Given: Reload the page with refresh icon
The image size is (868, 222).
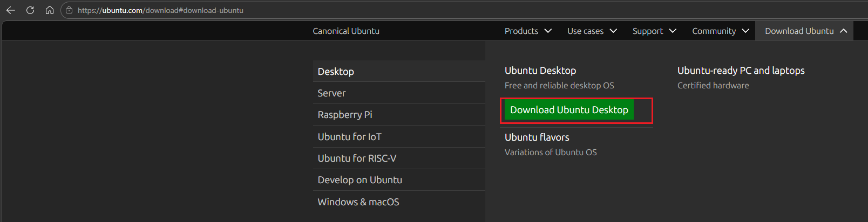Looking at the screenshot, I should [30, 10].
